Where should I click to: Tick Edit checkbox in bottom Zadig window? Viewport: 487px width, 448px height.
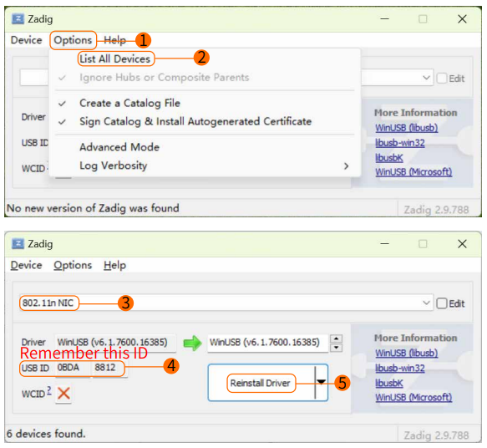tap(442, 303)
